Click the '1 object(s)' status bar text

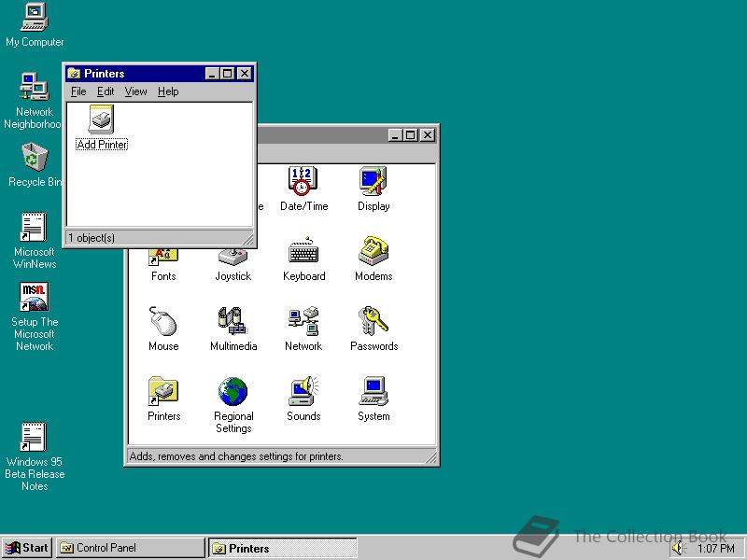91,238
